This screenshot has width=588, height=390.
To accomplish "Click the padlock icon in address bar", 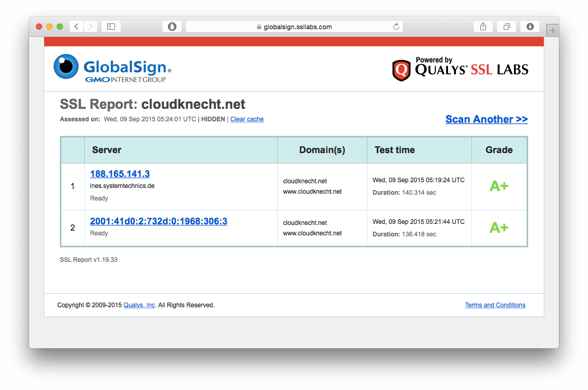I will click(x=259, y=27).
